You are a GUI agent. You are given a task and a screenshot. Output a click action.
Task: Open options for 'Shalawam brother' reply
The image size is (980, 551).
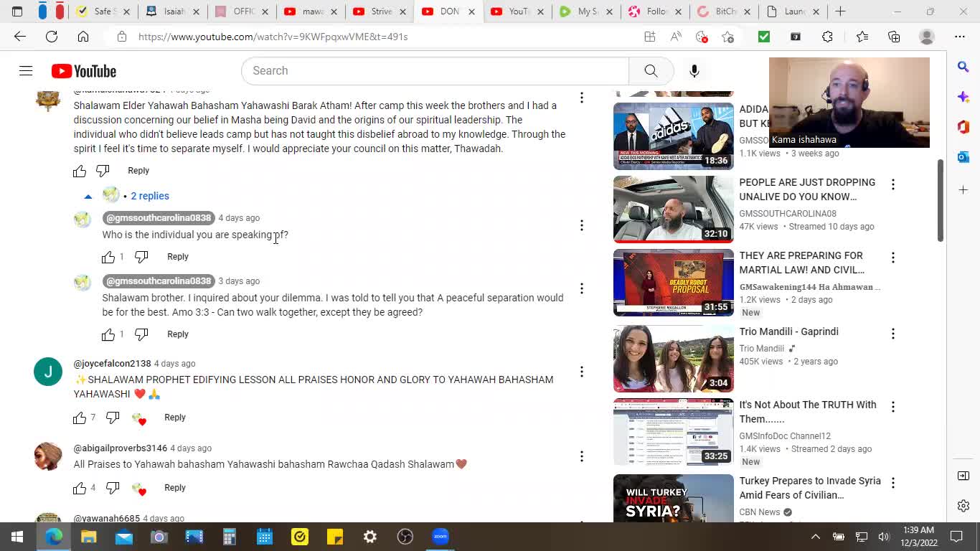[x=582, y=288]
